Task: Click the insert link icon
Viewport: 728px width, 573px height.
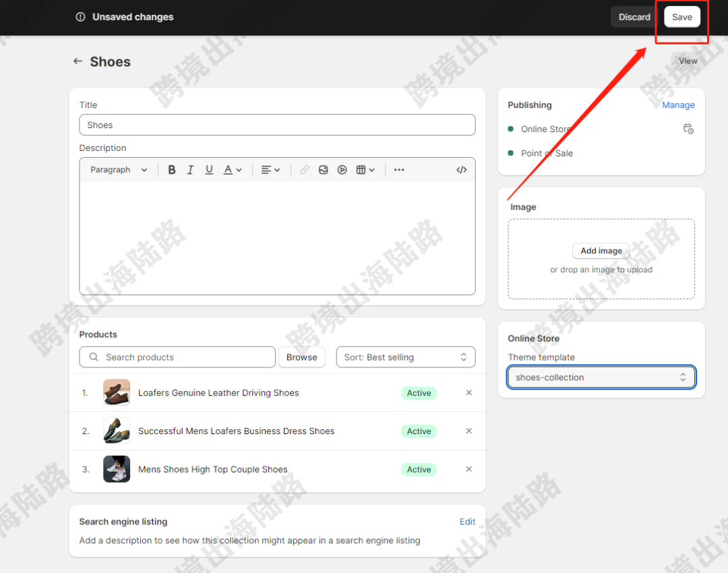Action: point(304,170)
